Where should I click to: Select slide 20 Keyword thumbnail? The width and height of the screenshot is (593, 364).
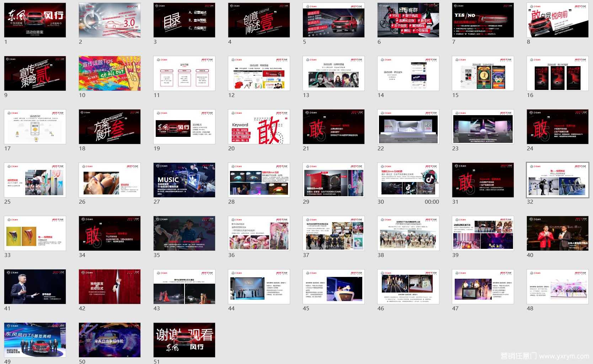(259, 127)
